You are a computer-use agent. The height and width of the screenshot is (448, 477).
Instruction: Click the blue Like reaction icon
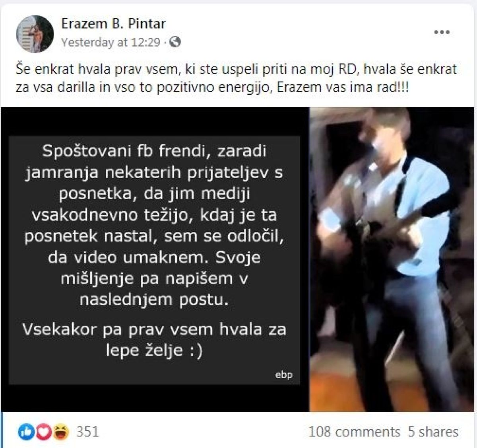[26, 431]
